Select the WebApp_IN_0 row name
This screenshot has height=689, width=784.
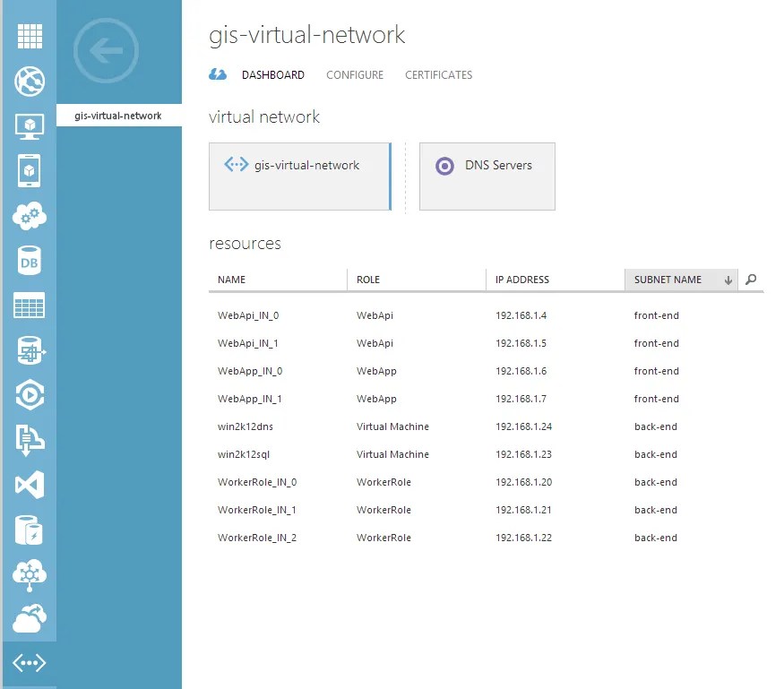250,371
